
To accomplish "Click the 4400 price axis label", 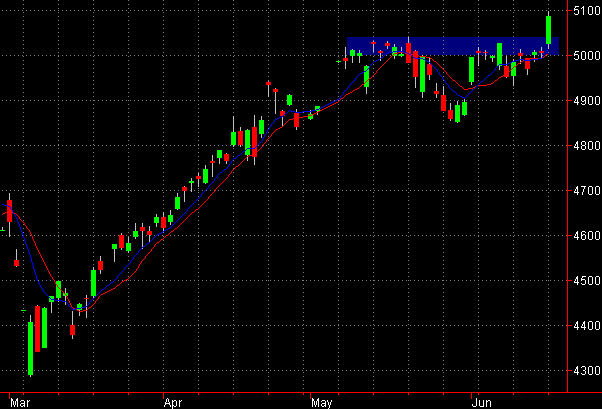I will 587,326.
